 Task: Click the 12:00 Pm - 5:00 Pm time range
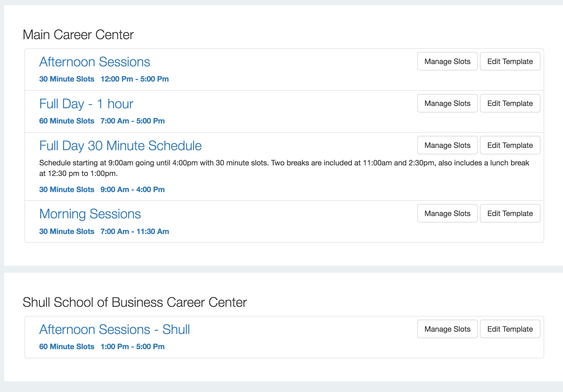(135, 79)
